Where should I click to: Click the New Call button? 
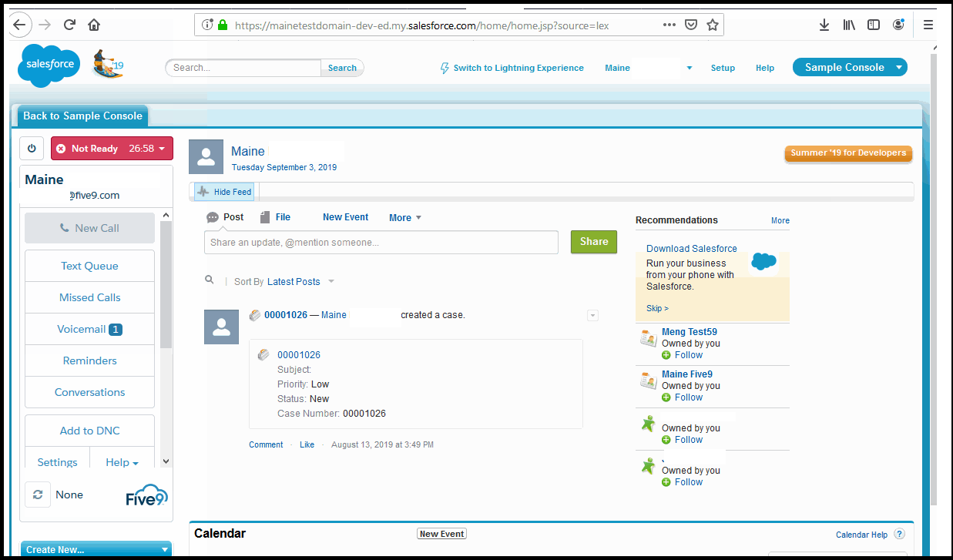pyautogui.click(x=89, y=228)
